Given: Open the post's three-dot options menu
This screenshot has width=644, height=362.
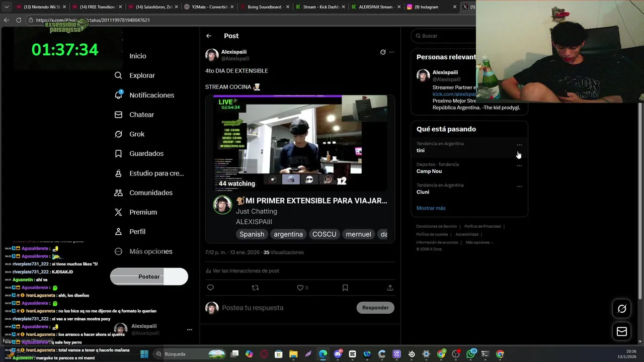Looking at the screenshot, I should [392, 52].
